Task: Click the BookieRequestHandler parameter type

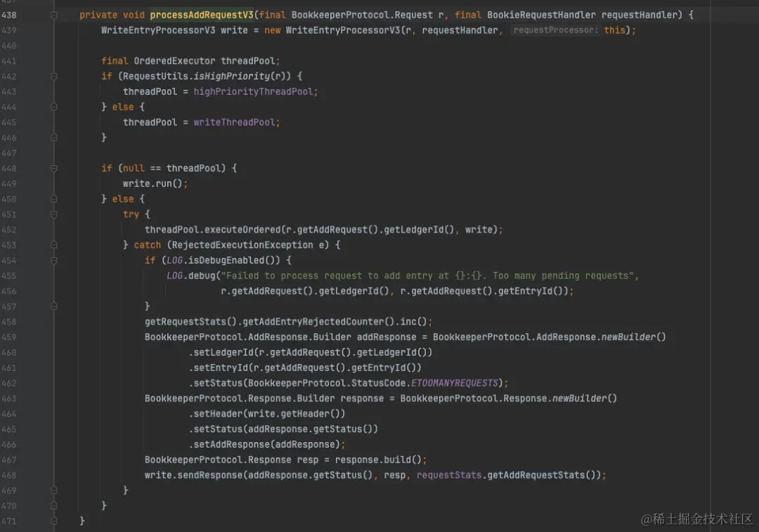Action: pos(541,15)
